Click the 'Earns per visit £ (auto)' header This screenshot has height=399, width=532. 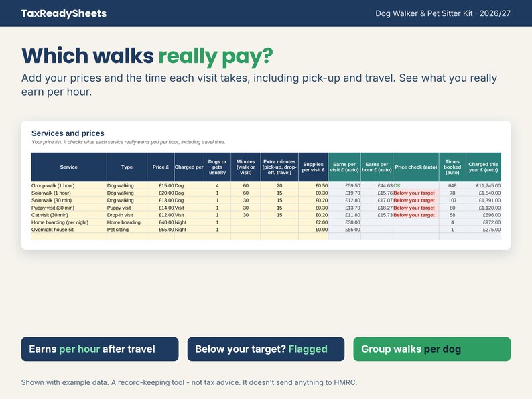pyautogui.click(x=344, y=167)
